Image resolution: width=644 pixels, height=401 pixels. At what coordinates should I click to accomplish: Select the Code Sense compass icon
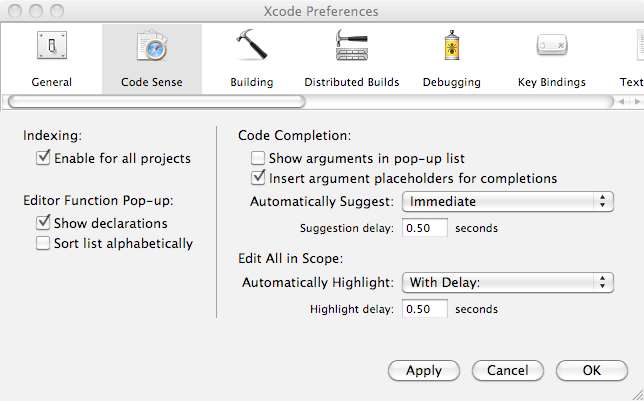pos(151,48)
